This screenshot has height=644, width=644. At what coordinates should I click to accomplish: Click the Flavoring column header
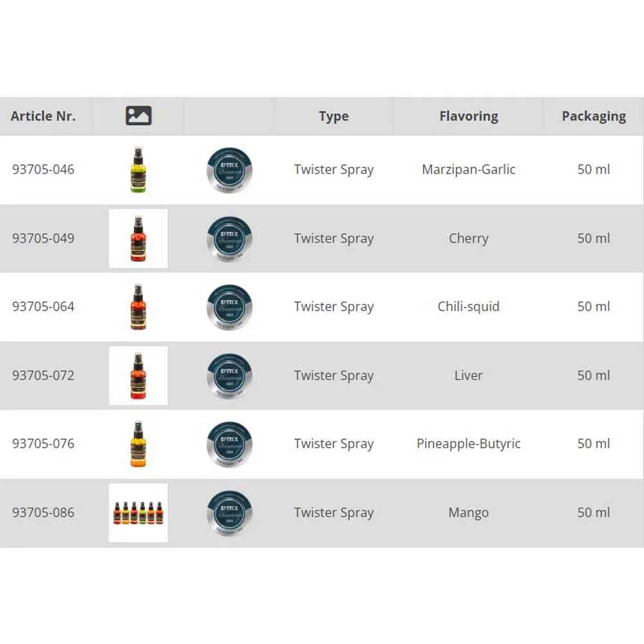tap(468, 117)
